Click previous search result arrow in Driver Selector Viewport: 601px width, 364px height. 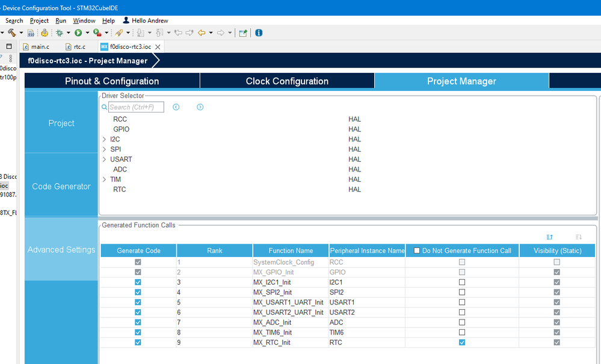click(176, 107)
